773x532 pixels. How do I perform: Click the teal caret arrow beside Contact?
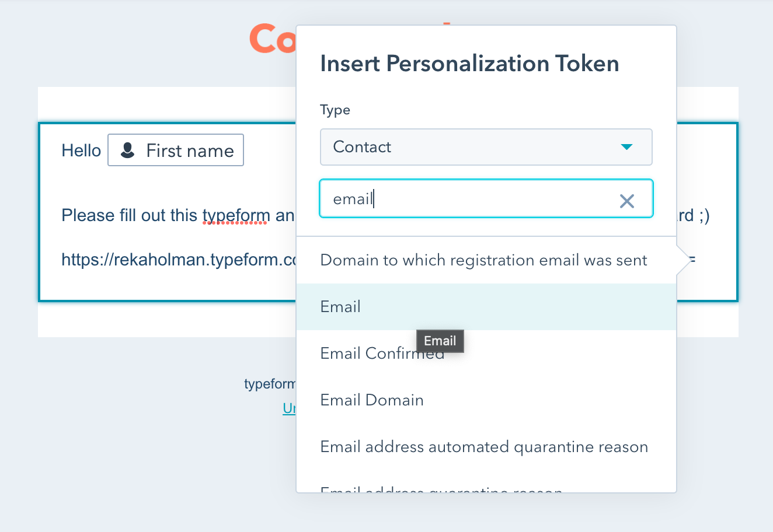click(x=626, y=147)
